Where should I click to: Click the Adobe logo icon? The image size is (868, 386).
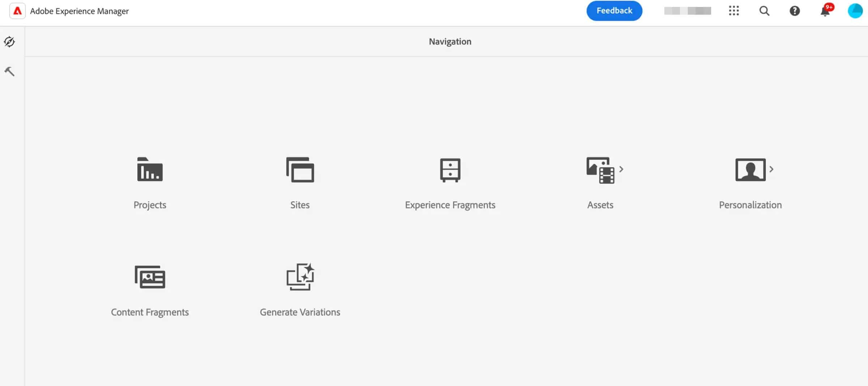17,11
